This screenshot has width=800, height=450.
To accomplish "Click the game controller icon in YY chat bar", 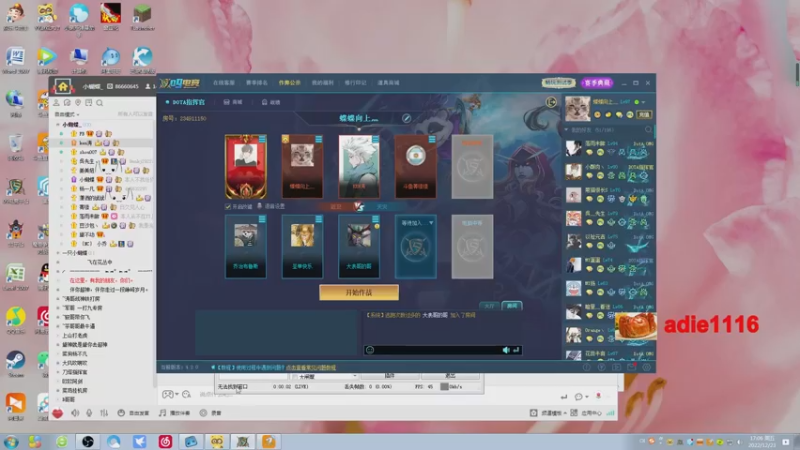I will tap(167, 394).
